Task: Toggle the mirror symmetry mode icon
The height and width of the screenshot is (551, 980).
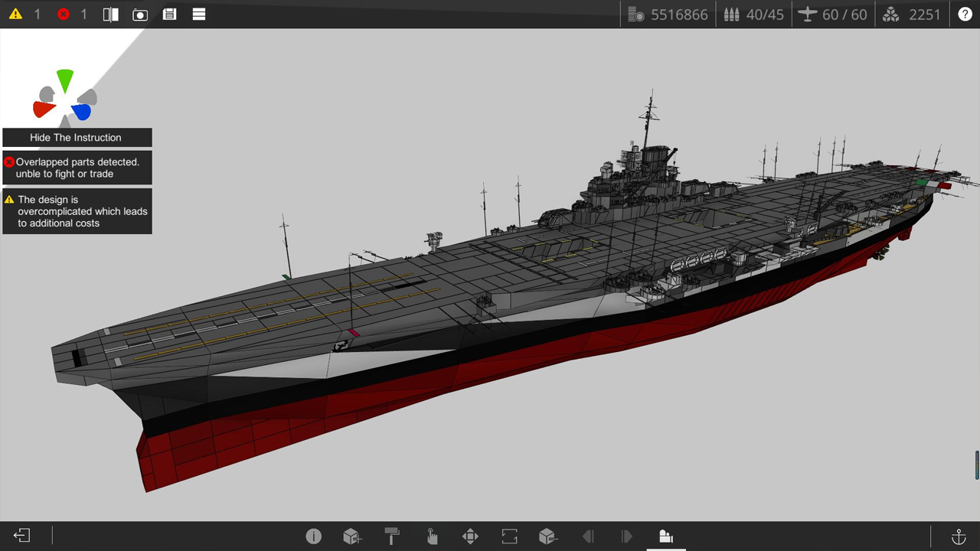Action: 111,15
